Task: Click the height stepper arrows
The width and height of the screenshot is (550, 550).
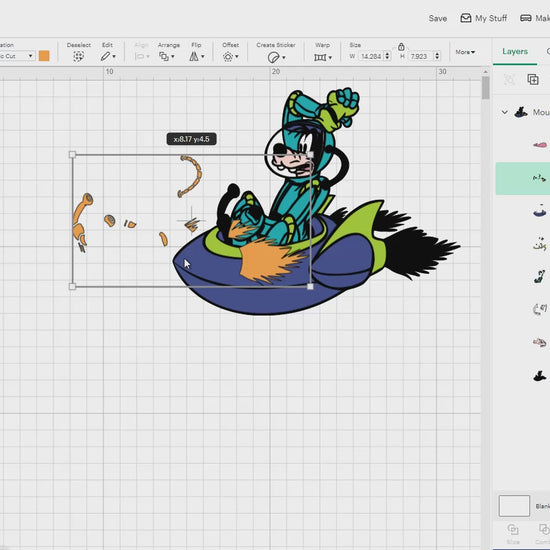Action: (x=437, y=56)
